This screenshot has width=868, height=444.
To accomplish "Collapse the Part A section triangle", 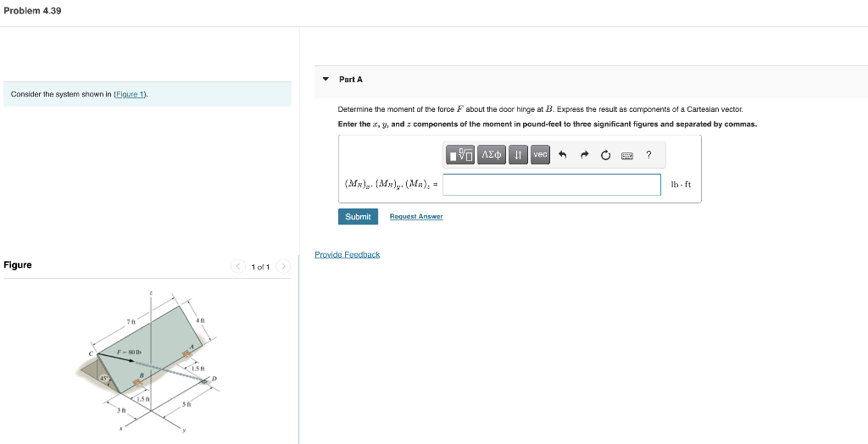I will coord(325,79).
